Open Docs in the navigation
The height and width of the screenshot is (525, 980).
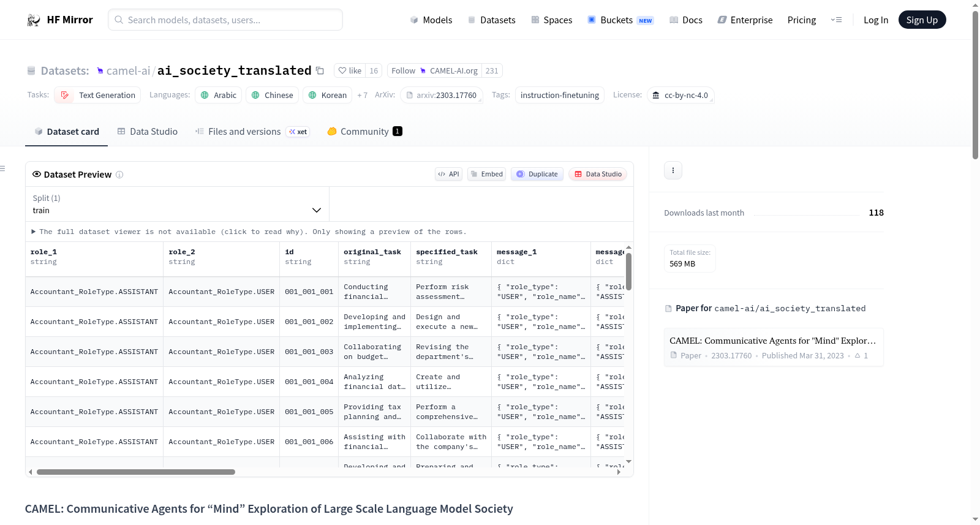point(686,20)
